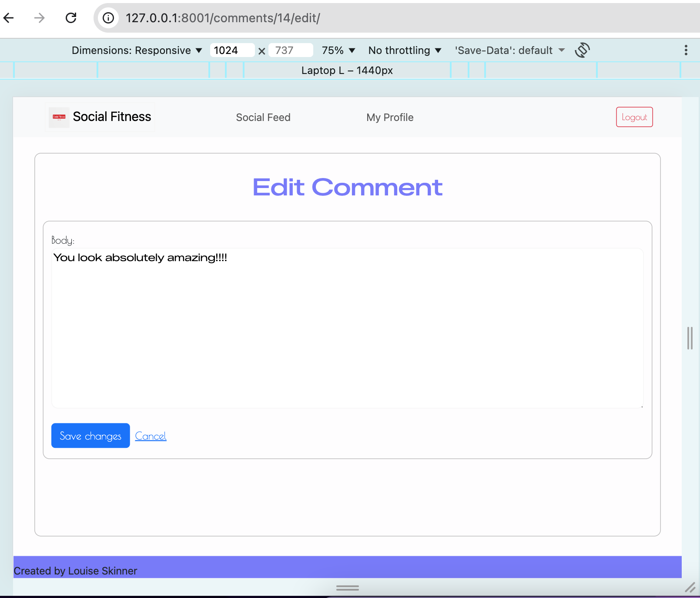Screen dimensions: 700x598
Task: Go to My Profile page
Action: (390, 117)
